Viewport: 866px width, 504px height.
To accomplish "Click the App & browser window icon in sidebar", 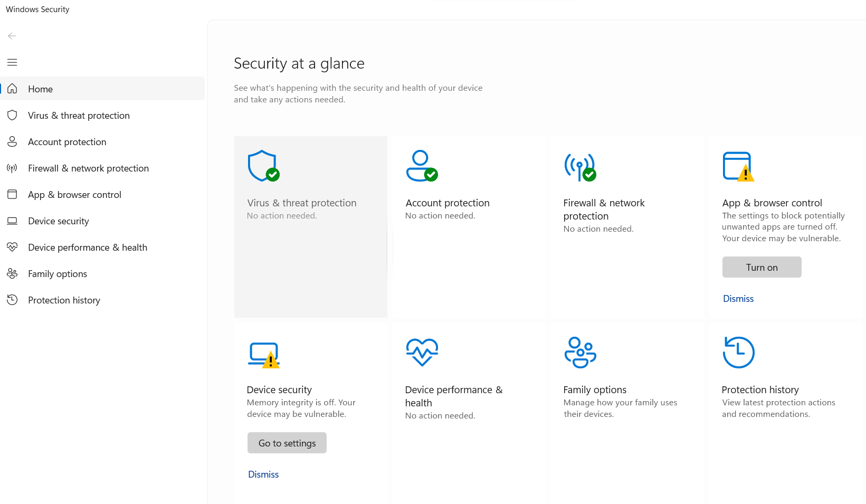I will [x=12, y=194].
